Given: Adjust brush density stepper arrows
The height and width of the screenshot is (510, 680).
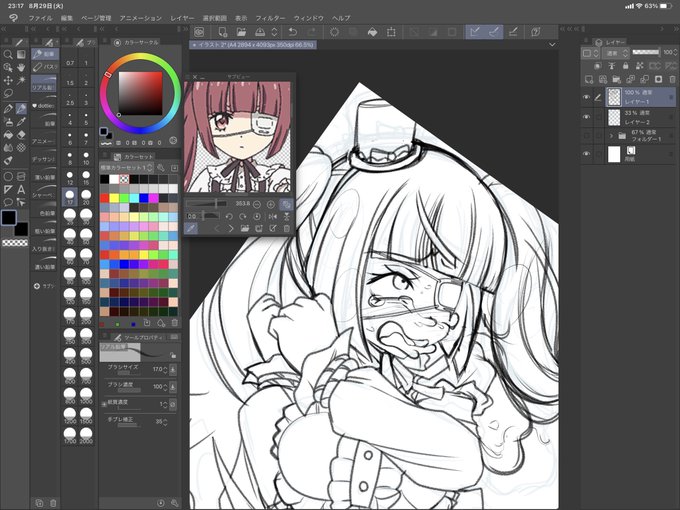Looking at the screenshot, I should 165,386.
